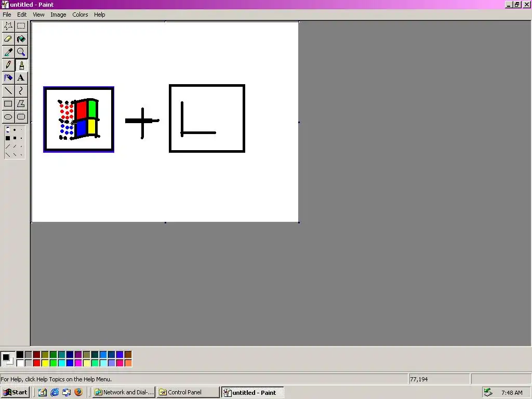Pick the brown color swatch
This screenshot has height=399, width=532.
128,354
